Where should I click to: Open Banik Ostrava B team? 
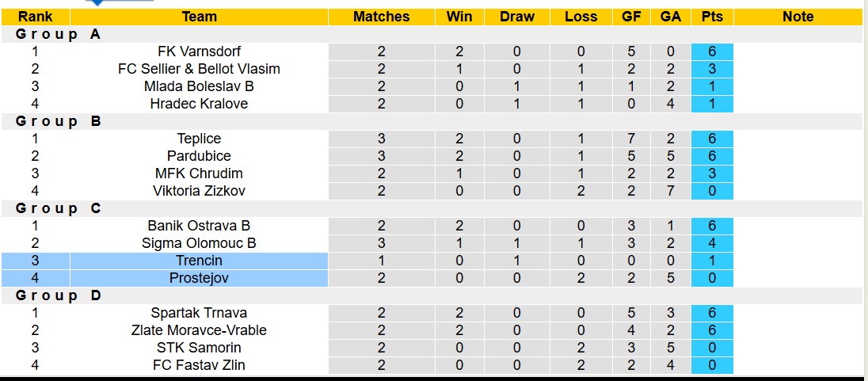pos(199,226)
